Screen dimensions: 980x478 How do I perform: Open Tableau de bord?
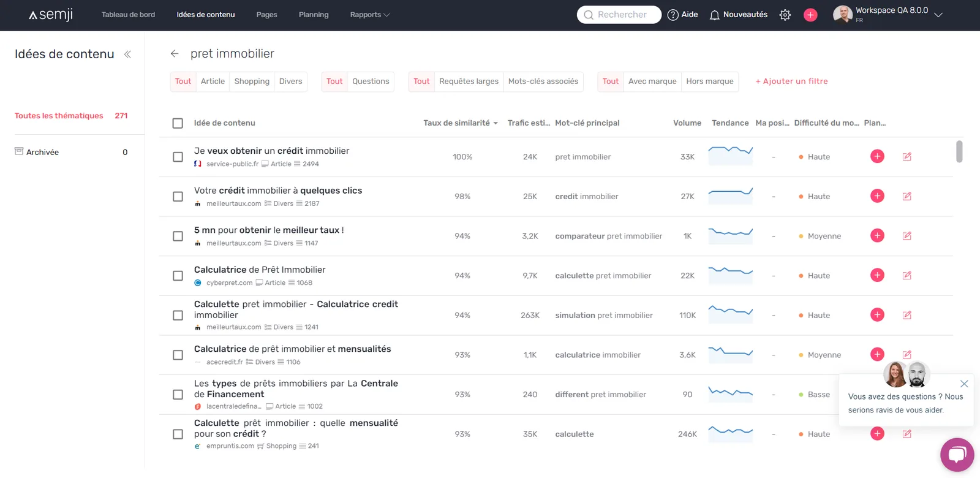[128, 15]
